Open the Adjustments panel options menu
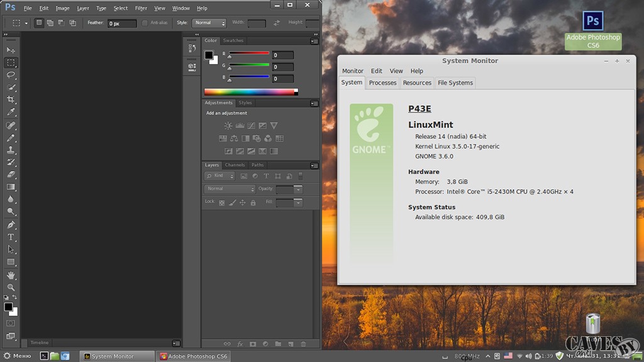The height and width of the screenshot is (362, 644). pyautogui.click(x=314, y=104)
